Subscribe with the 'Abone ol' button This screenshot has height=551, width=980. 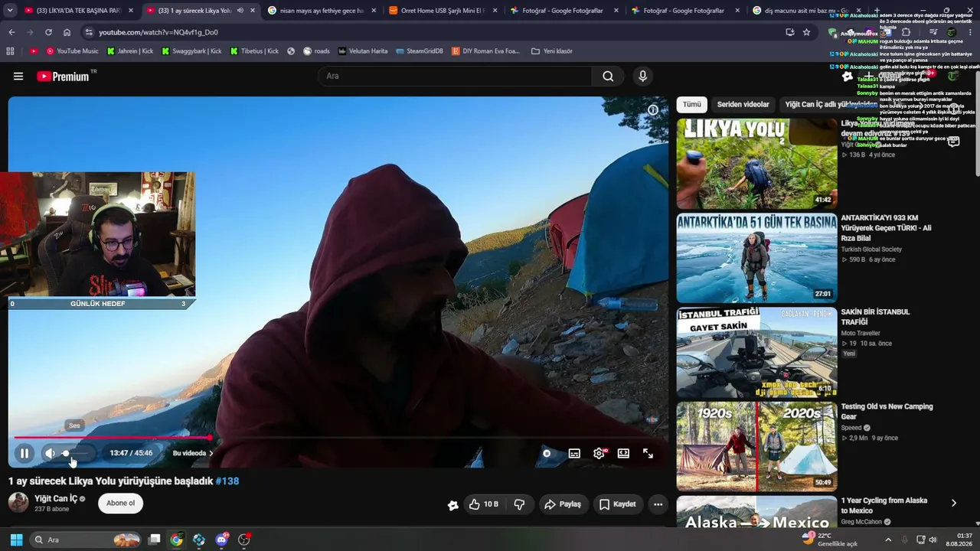pos(120,503)
